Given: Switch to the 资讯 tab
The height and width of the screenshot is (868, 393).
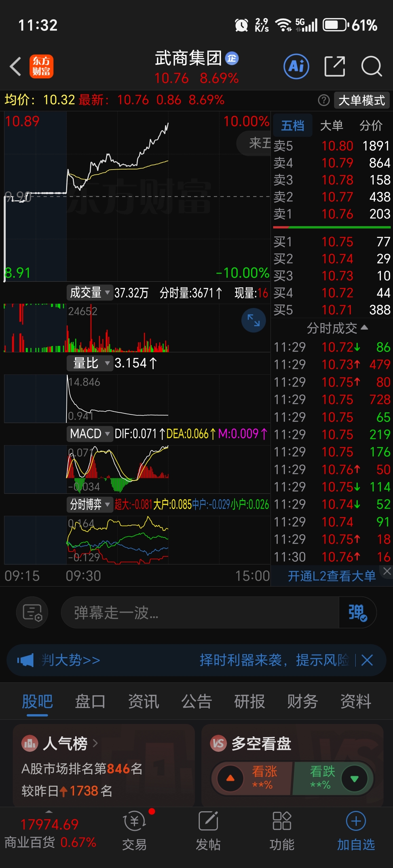Looking at the screenshot, I should pyautogui.click(x=143, y=702).
